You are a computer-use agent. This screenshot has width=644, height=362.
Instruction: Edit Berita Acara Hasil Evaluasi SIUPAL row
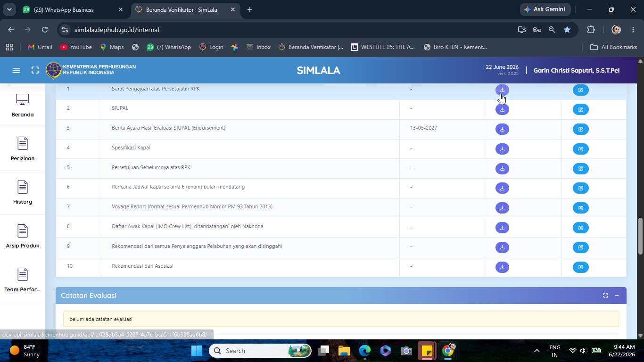pos(580,129)
